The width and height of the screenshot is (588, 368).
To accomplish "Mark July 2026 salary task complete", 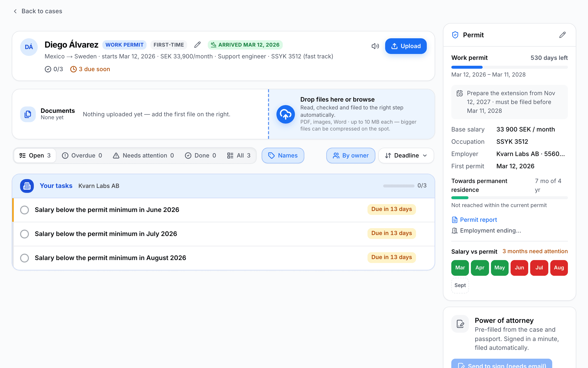I will pyautogui.click(x=24, y=234).
